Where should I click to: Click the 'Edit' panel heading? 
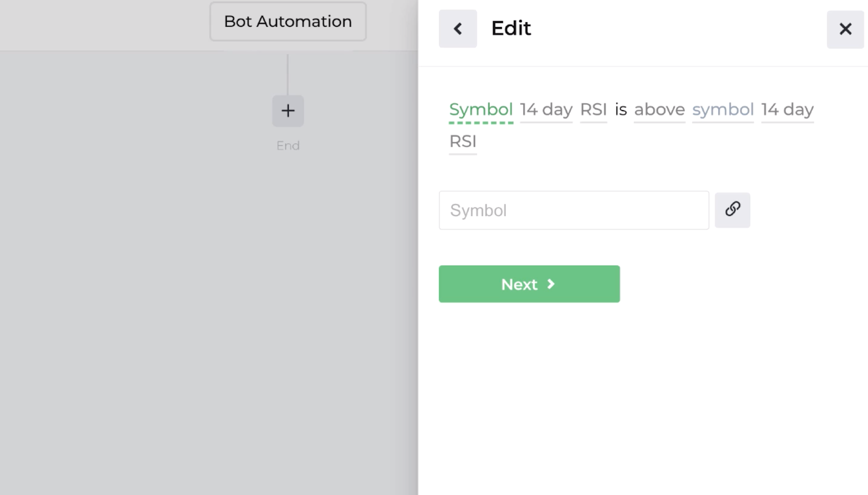(511, 28)
